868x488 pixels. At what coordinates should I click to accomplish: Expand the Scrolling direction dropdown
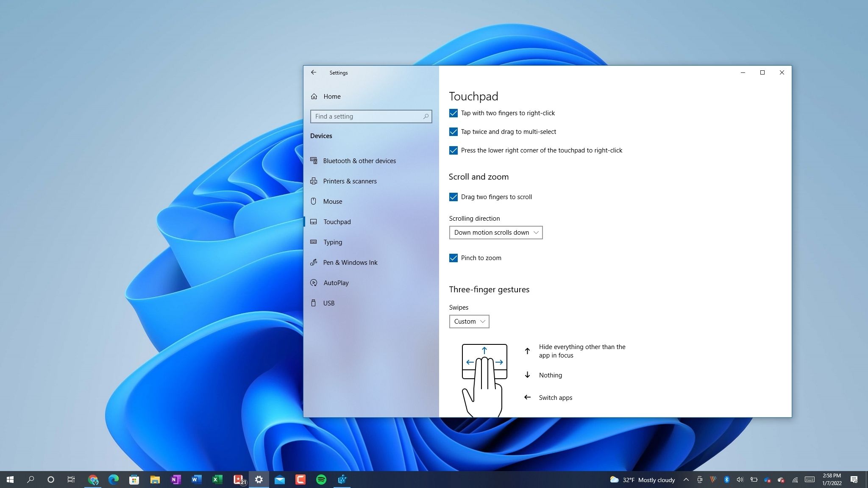coord(495,232)
